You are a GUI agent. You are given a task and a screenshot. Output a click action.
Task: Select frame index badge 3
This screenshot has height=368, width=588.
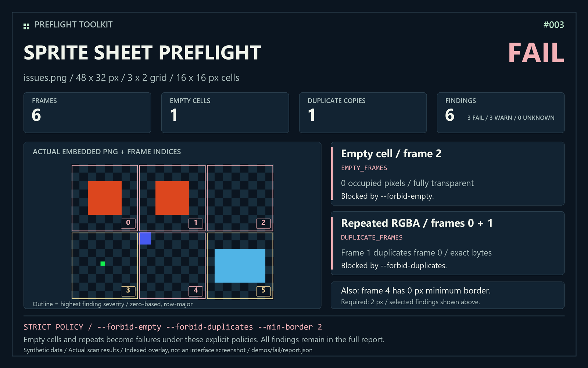pyautogui.click(x=128, y=291)
